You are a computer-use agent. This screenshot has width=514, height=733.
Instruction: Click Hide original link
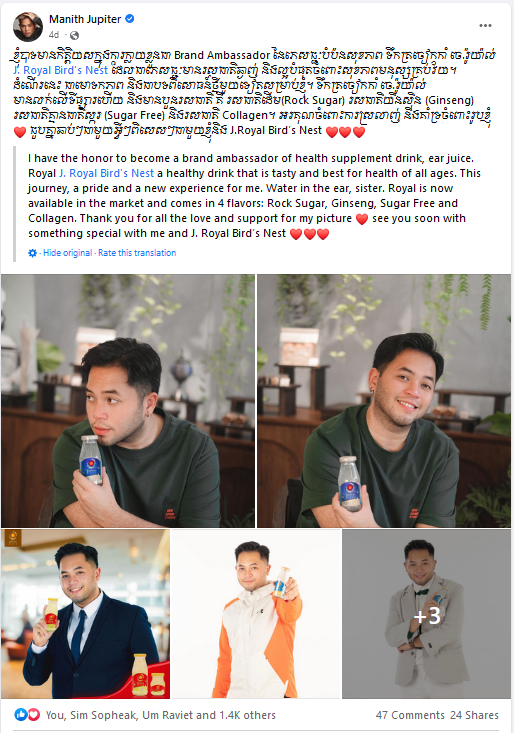[68, 253]
